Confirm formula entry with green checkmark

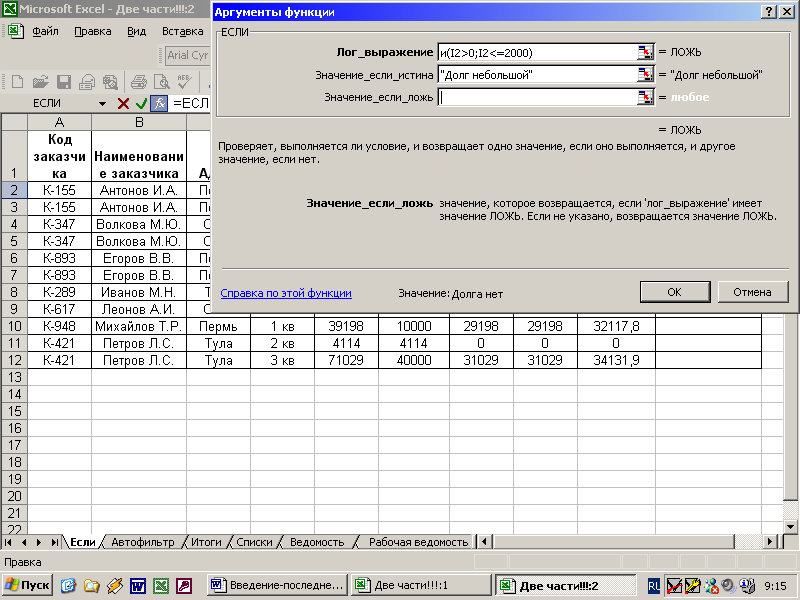[141, 104]
